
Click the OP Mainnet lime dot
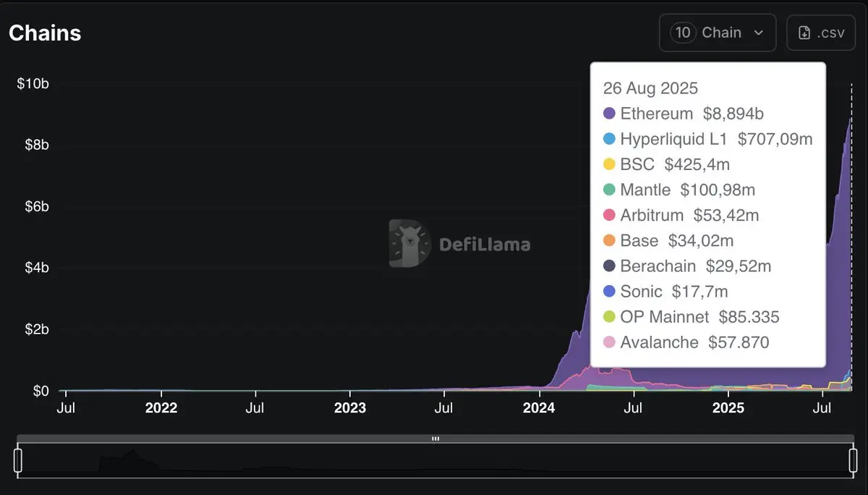(609, 317)
